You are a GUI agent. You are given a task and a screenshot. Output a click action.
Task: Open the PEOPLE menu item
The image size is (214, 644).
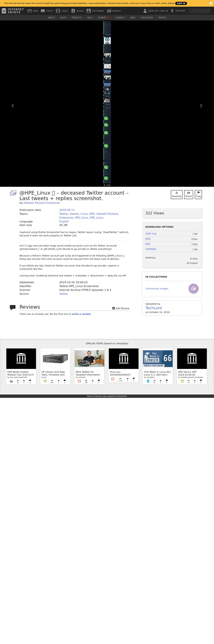click(x=162, y=17)
